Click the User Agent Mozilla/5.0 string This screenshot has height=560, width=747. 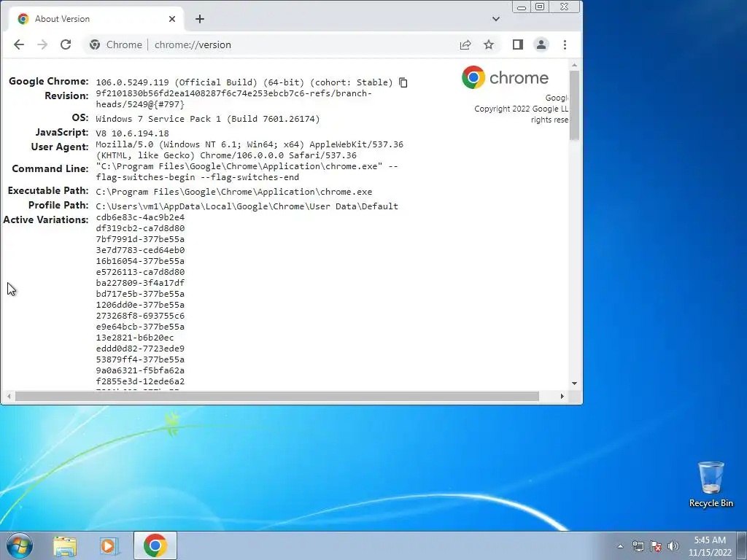(249, 149)
